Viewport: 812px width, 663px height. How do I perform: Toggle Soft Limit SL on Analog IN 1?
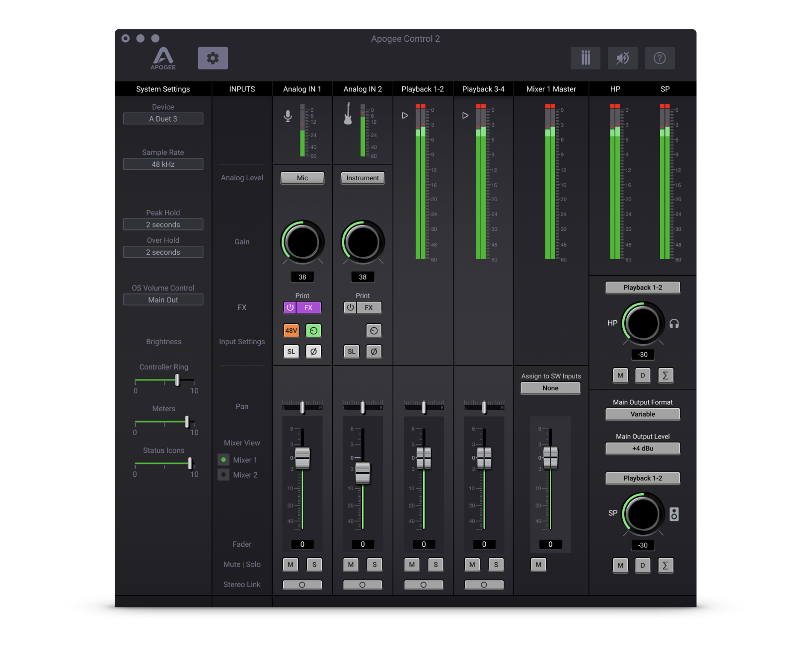click(x=291, y=351)
